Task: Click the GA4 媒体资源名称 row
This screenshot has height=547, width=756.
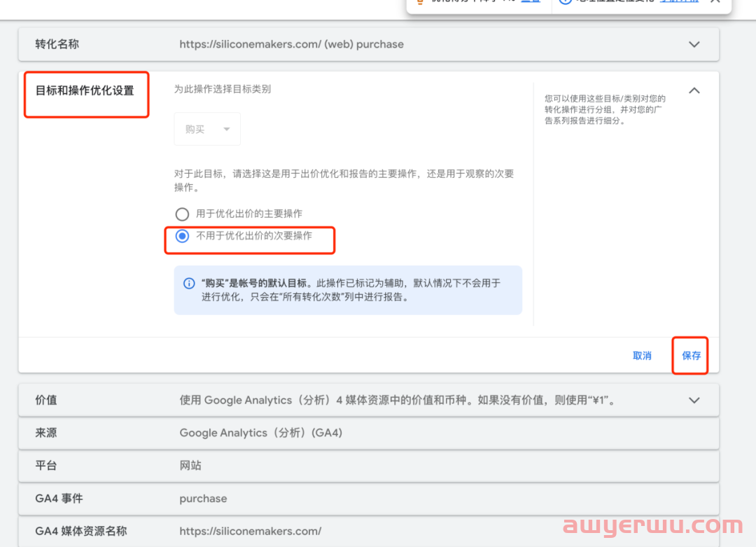Action: [250, 532]
